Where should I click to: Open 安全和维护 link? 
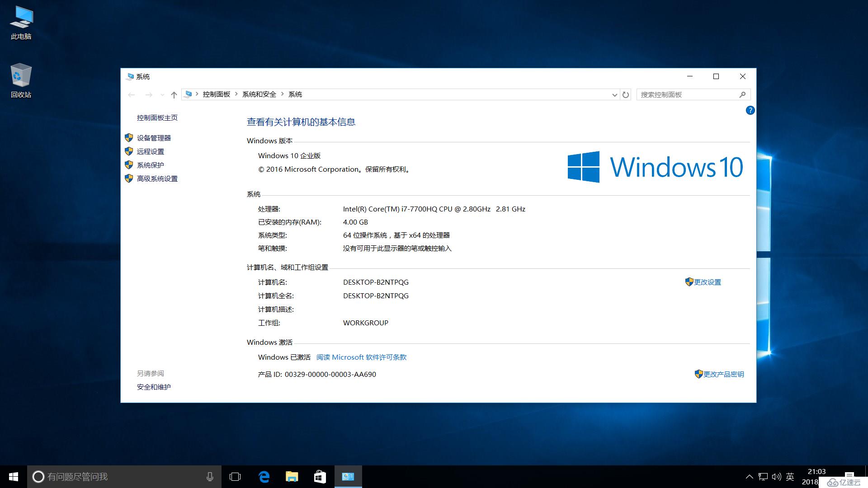click(x=154, y=387)
